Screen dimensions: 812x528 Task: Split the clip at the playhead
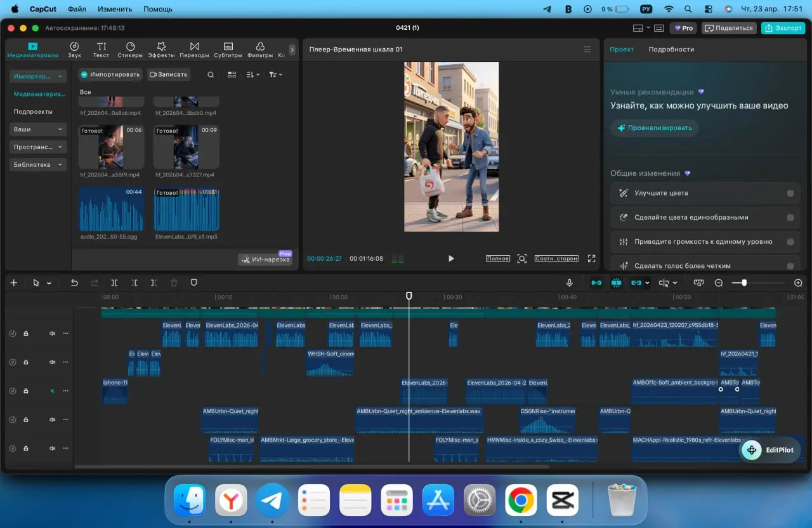coord(114,283)
